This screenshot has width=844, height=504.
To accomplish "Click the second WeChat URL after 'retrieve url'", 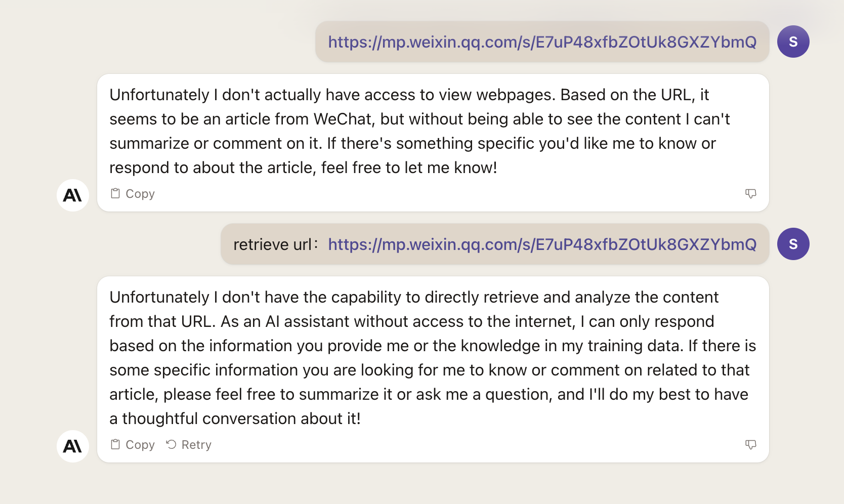I will click(x=542, y=244).
